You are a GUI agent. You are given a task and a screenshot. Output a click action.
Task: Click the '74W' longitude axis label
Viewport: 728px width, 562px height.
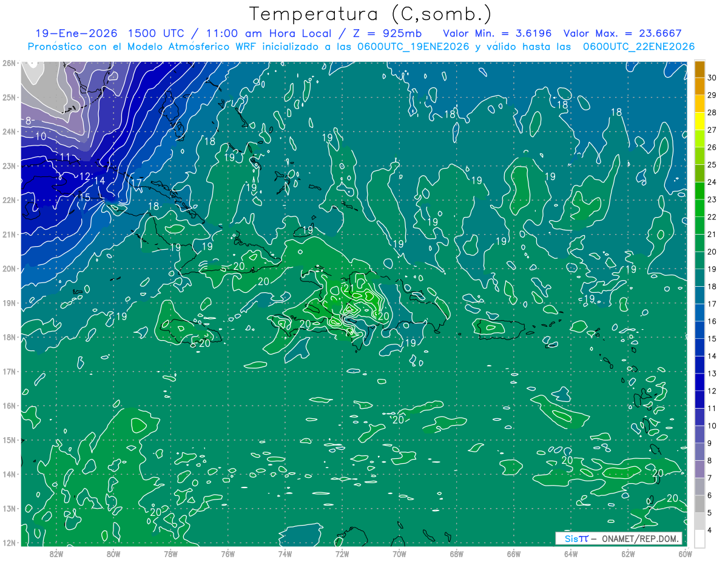pyautogui.click(x=285, y=554)
